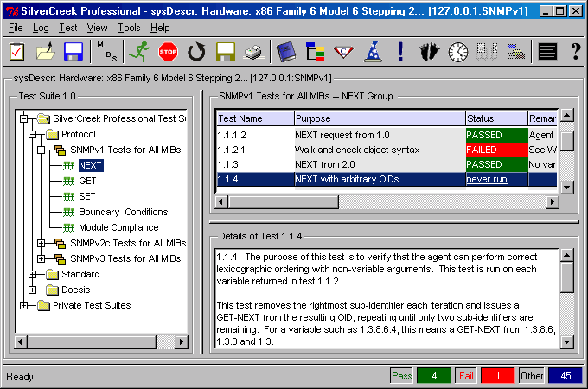Click the green Pass count box
This screenshot has height=389, width=588.
coord(434,376)
